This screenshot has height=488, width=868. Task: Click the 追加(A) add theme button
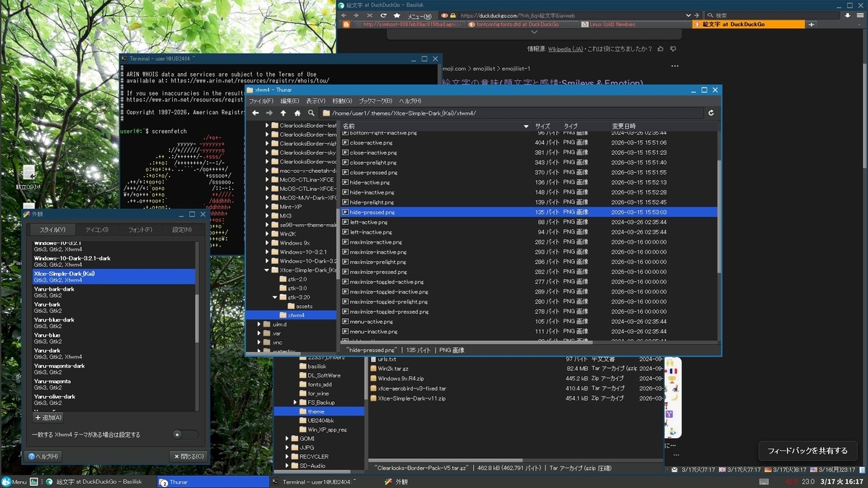point(48,417)
